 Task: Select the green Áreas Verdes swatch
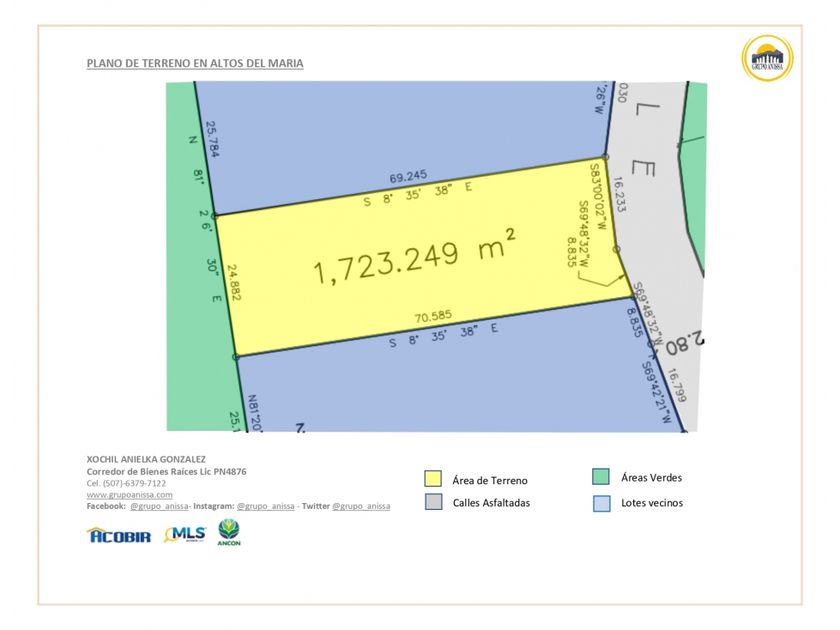600,477
